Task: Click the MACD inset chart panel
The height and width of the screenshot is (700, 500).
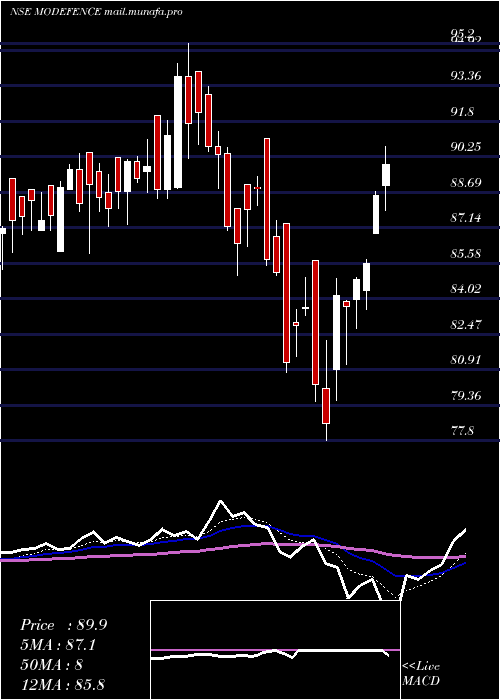Action: tap(275, 650)
